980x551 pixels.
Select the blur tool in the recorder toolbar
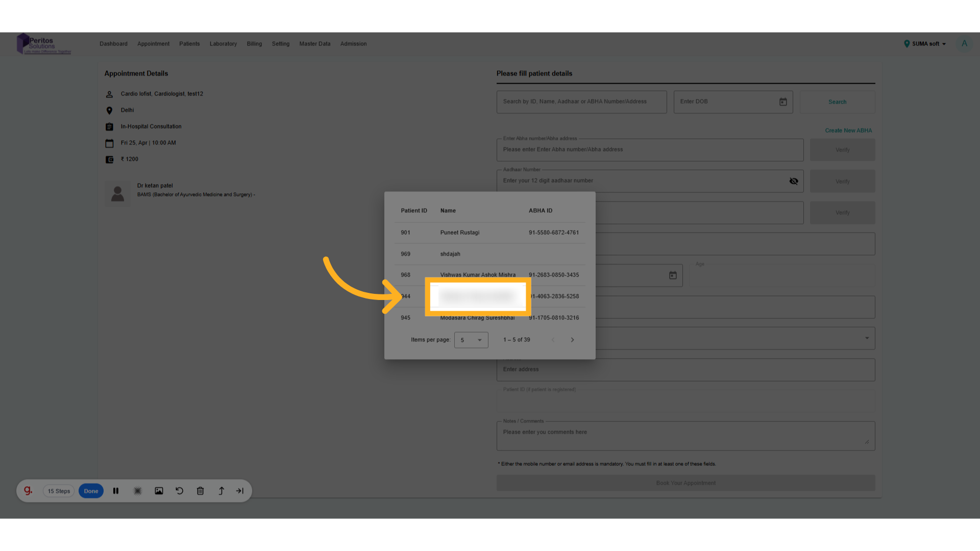[x=137, y=491]
